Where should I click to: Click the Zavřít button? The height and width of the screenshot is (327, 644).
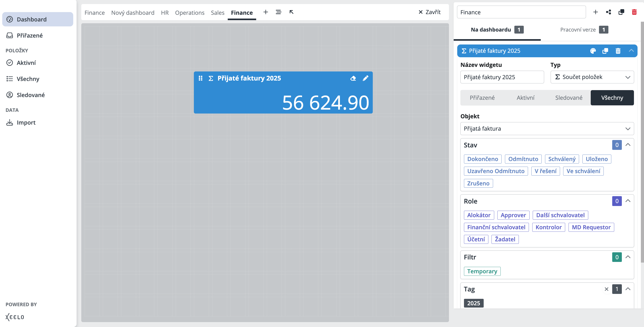click(x=429, y=12)
